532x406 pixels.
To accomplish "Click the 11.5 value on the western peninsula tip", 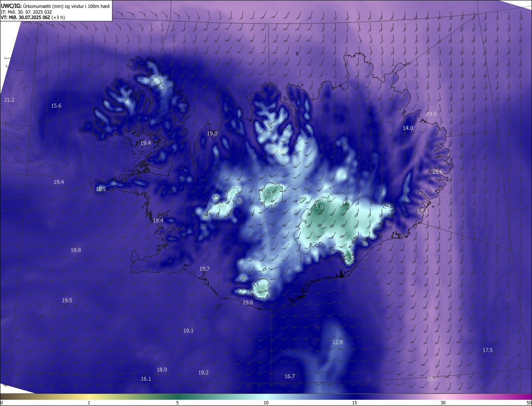I will [101, 189].
